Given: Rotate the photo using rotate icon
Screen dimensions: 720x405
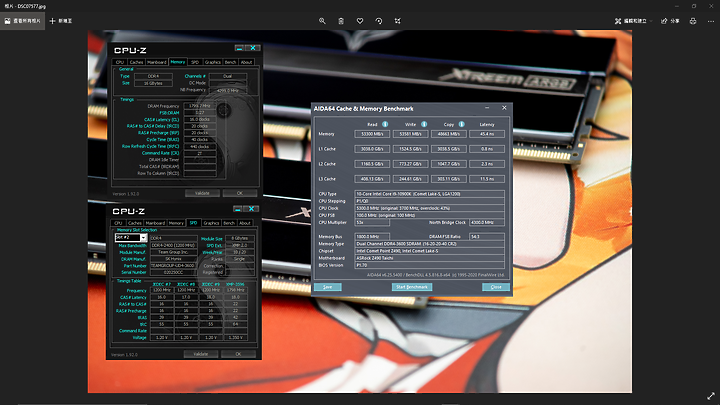Looking at the screenshot, I should (378, 21).
